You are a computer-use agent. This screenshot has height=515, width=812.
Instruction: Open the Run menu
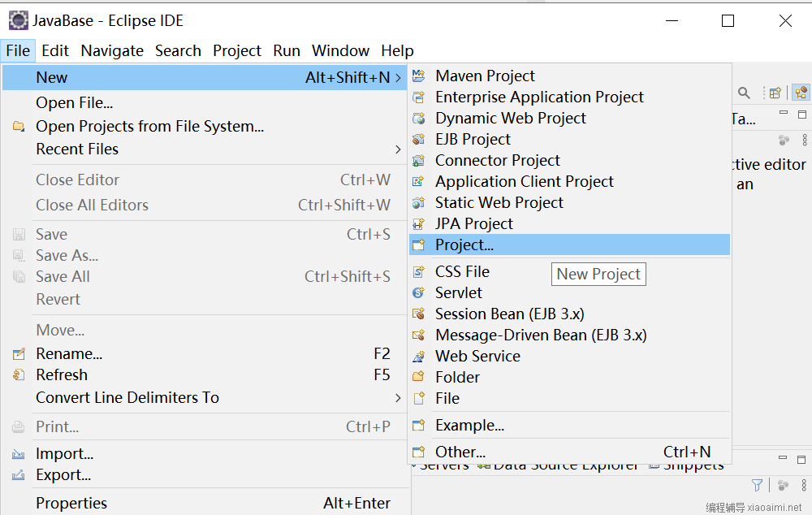(286, 50)
